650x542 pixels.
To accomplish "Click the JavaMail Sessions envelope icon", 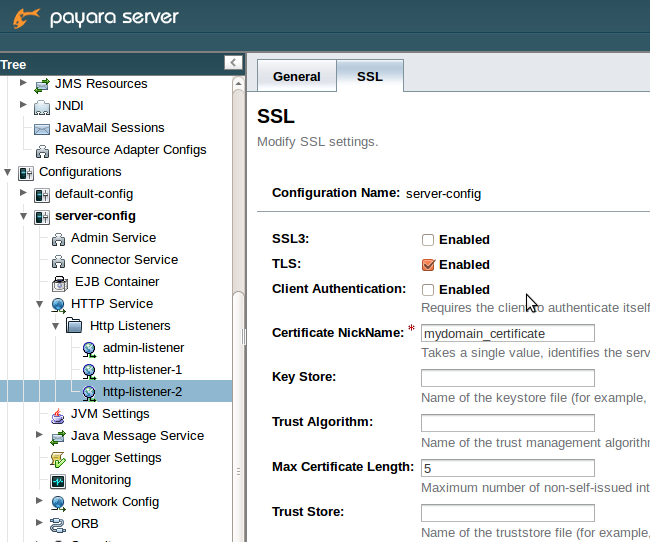I will [42, 129].
